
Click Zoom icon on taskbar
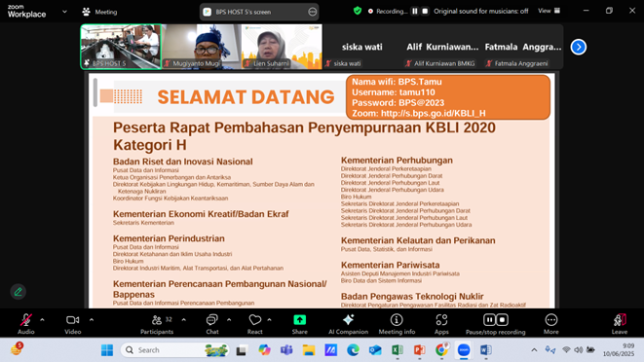464,350
